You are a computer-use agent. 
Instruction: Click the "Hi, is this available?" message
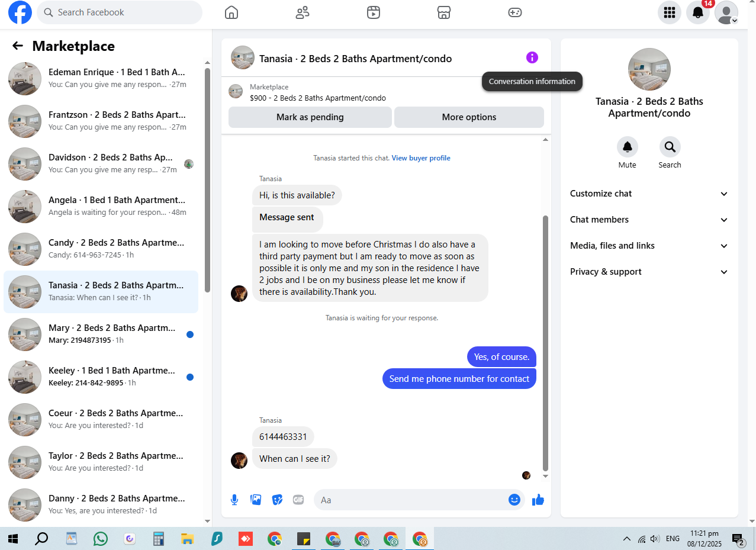pyautogui.click(x=297, y=195)
